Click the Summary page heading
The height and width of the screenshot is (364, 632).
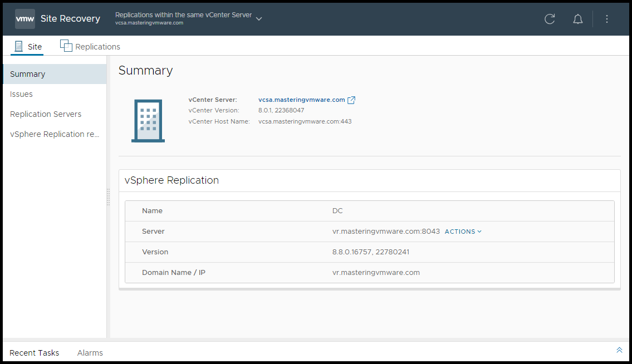[x=145, y=71]
